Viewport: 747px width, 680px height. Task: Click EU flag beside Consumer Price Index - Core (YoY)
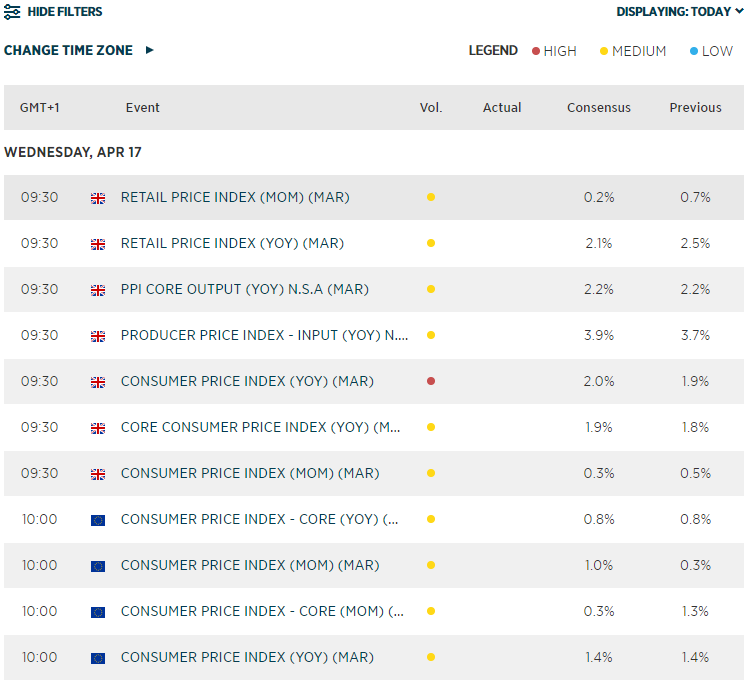(x=98, y=520)
